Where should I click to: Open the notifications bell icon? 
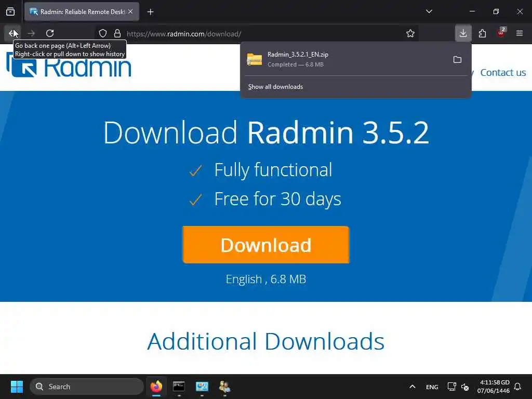coord(517,387)
